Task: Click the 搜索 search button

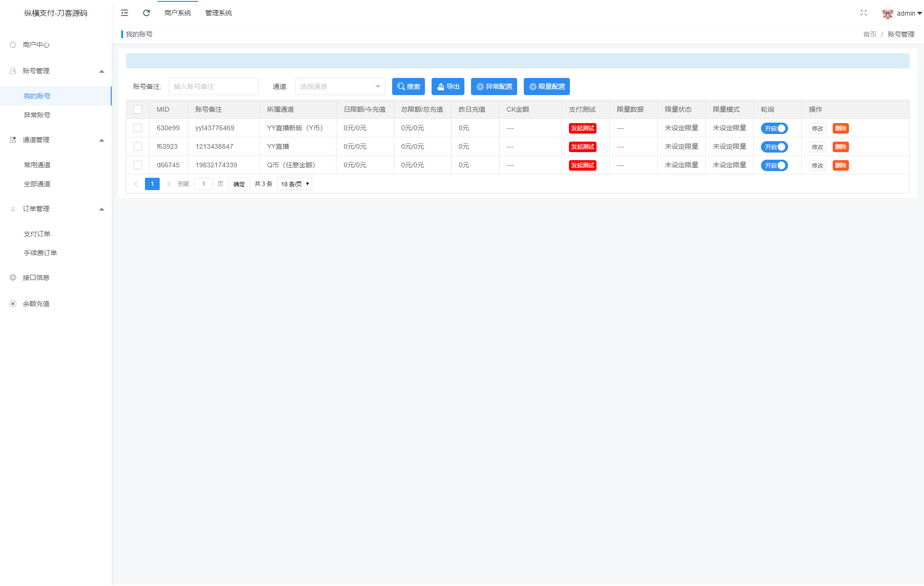Action: (x=408, y=86)
